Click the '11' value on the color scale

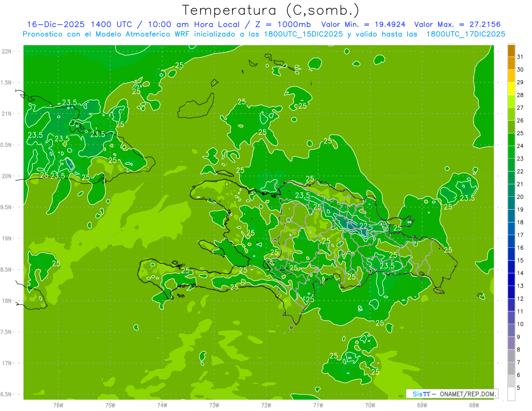coord(520,311)
